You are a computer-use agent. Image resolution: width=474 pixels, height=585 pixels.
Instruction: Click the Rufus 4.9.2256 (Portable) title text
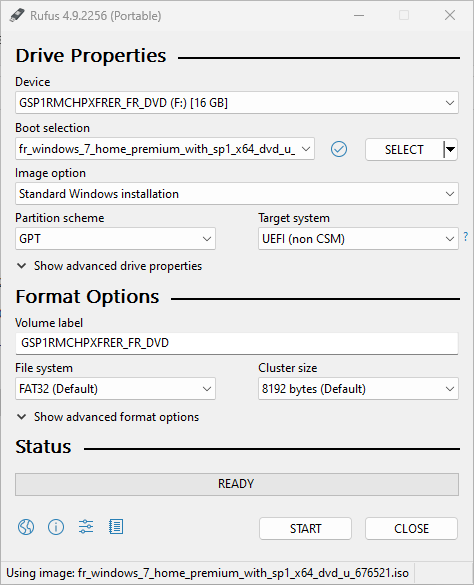(x=96, y=16)
